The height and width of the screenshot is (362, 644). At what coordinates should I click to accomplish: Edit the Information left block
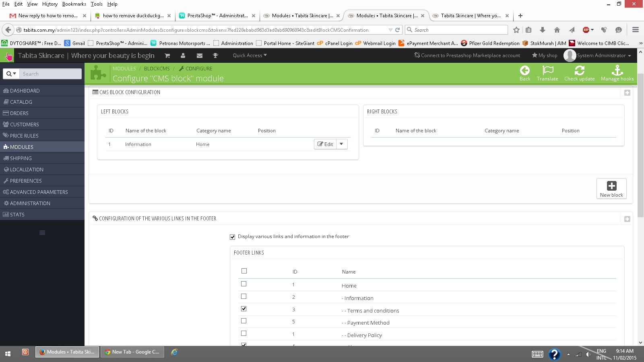coord(325,144)
